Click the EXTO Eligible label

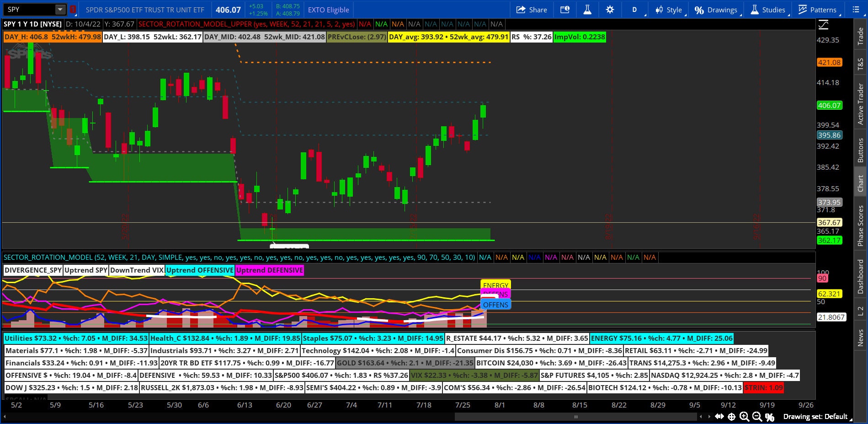point(328,10)
